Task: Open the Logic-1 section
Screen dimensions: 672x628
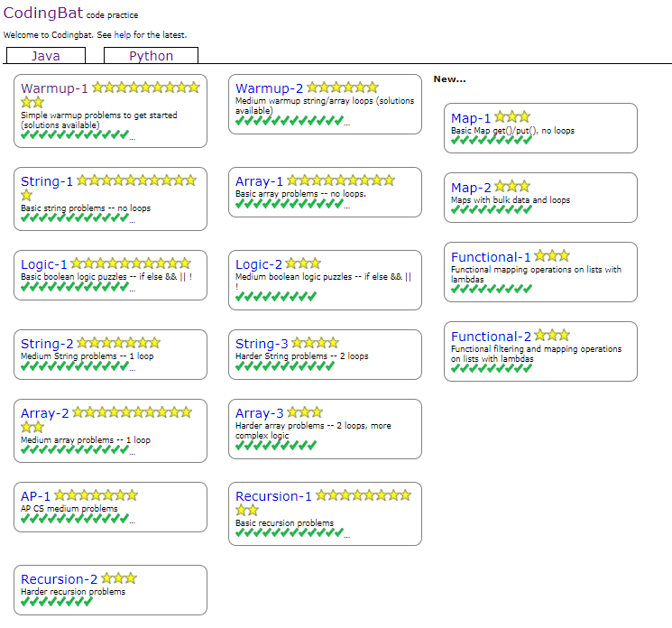Action: [x=44, y=264]
